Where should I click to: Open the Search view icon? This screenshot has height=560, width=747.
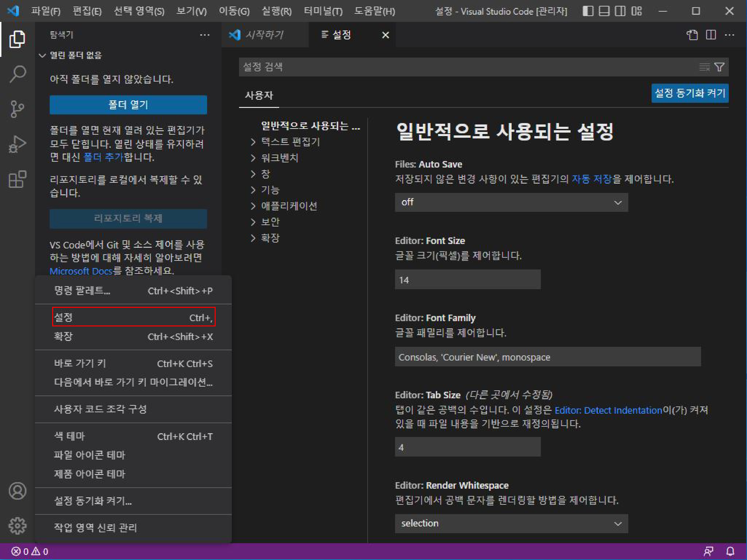(17, 74)
